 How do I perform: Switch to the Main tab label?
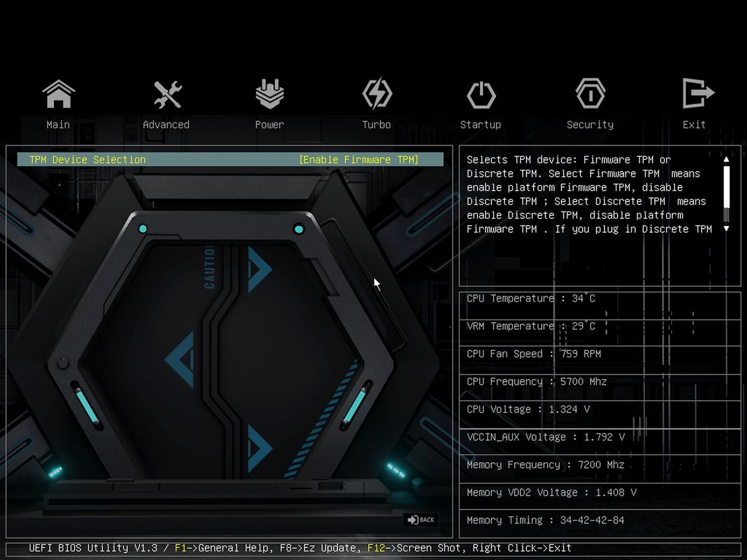coord(59,124)
